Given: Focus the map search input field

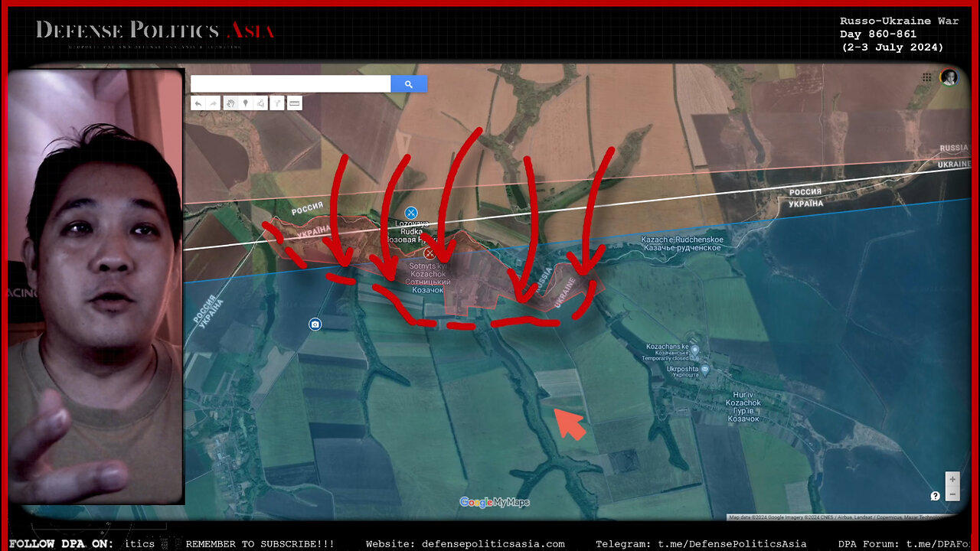Looking at the screenshot, I should point(291,84).
